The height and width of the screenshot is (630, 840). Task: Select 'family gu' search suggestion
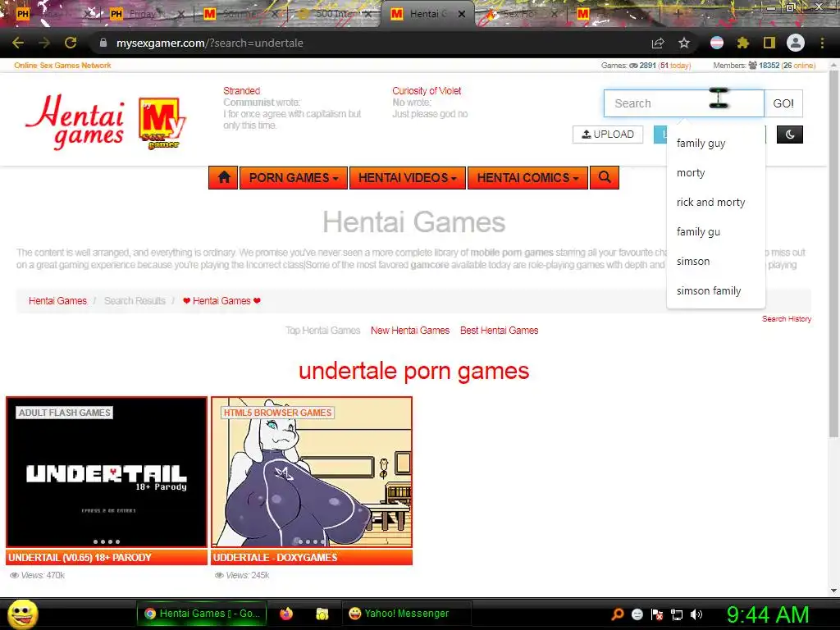click(x=715, y=231)
